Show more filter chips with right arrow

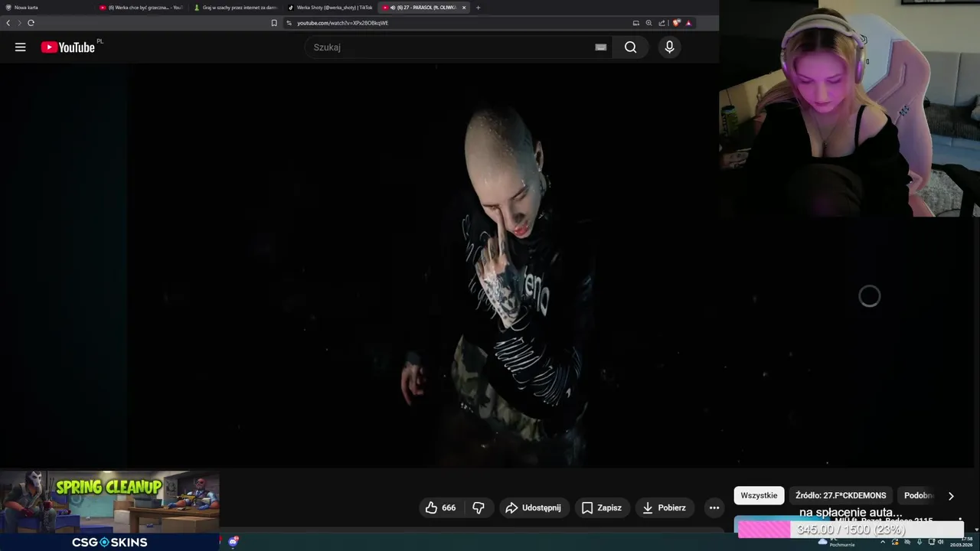click(951, 496)
